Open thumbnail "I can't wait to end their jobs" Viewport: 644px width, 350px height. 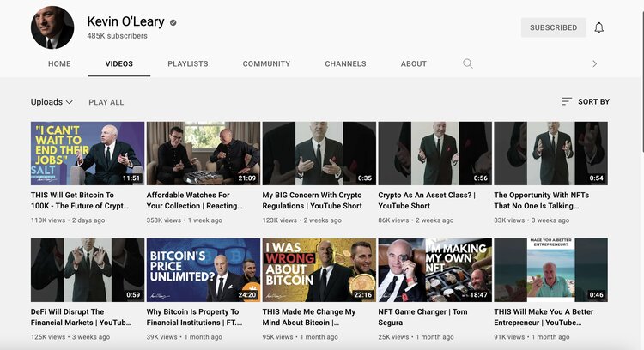(88, 153)
